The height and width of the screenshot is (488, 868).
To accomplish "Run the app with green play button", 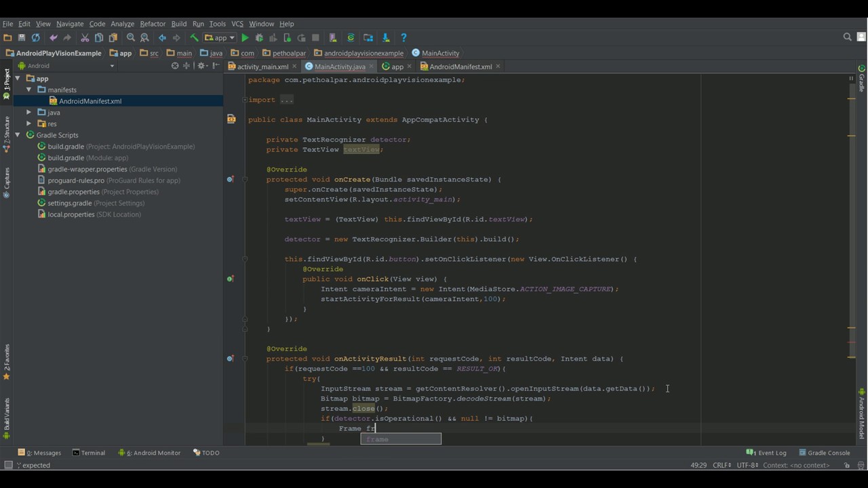I will coord(245,38).
